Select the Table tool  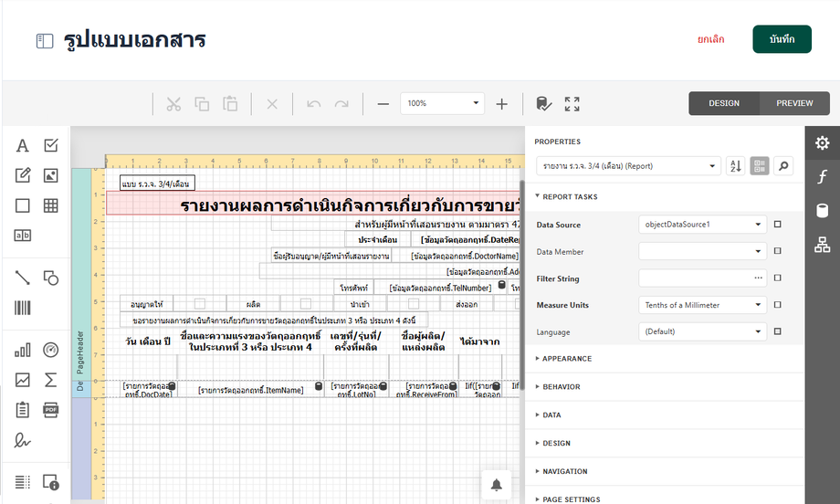click(51, 205)
